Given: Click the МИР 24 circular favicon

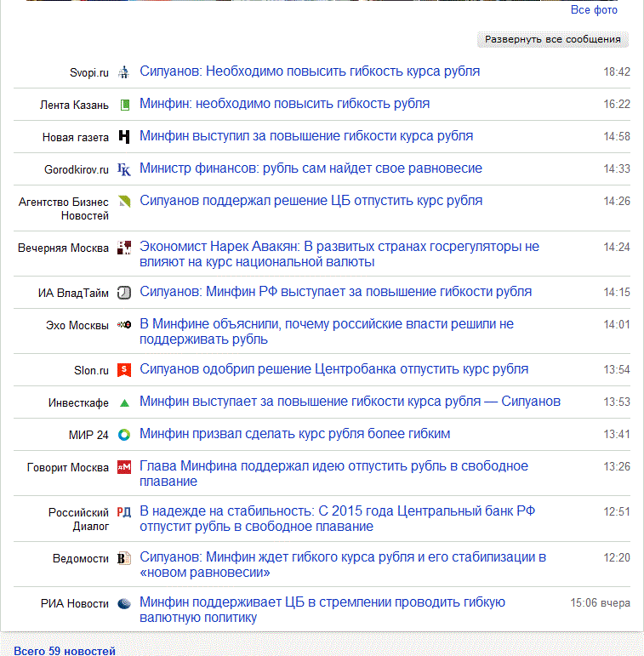Looking at the screenshot, I should (124, 435).
